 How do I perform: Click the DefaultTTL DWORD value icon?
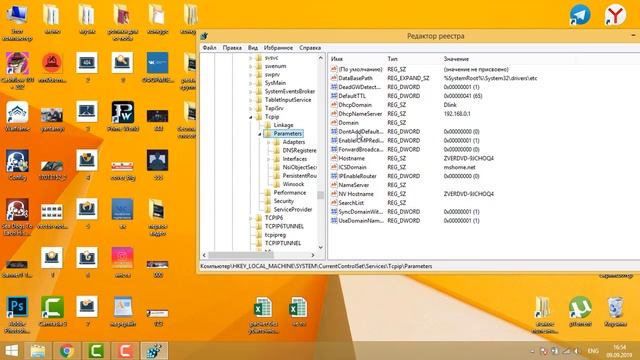click(334, 96)
